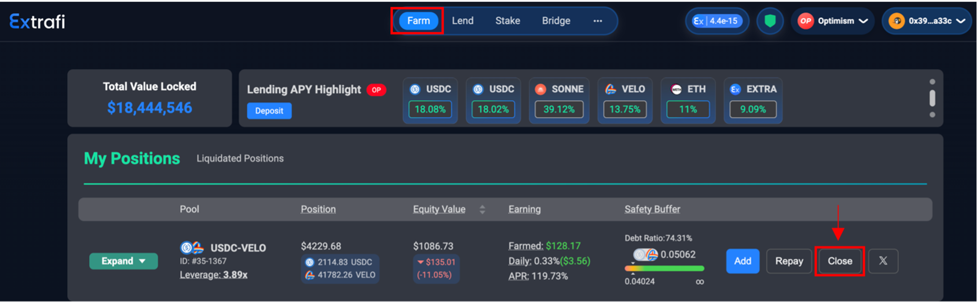980x305 pixels.
Task: Click the -$135.01 loss badge
Action: tap(436, 268)
